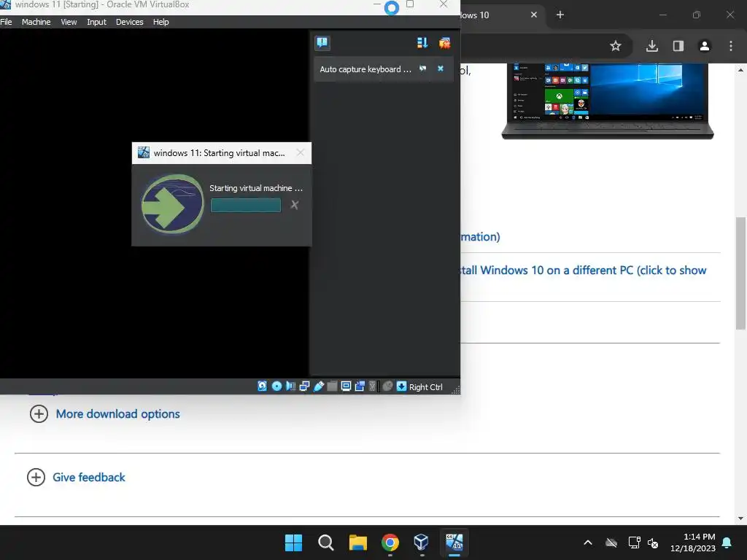Click the More download options link text
The height and width of the screenshot is (560, 747).
click(x=117, y=414)
